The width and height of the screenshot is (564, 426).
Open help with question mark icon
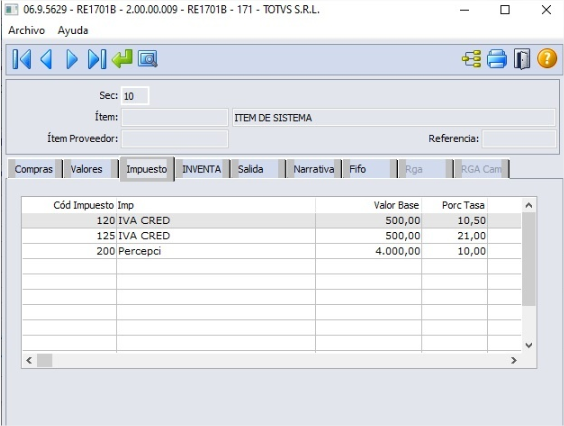pos(547,59)
